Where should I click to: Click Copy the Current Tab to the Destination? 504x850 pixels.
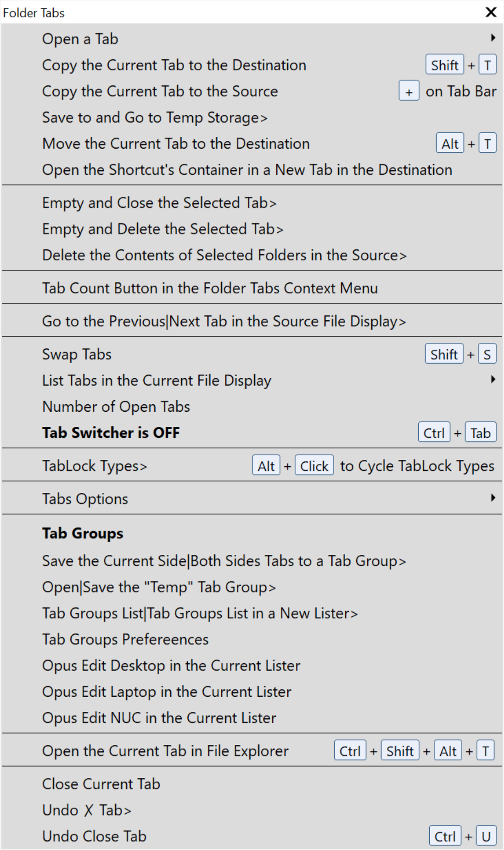[x=174, y=65]
